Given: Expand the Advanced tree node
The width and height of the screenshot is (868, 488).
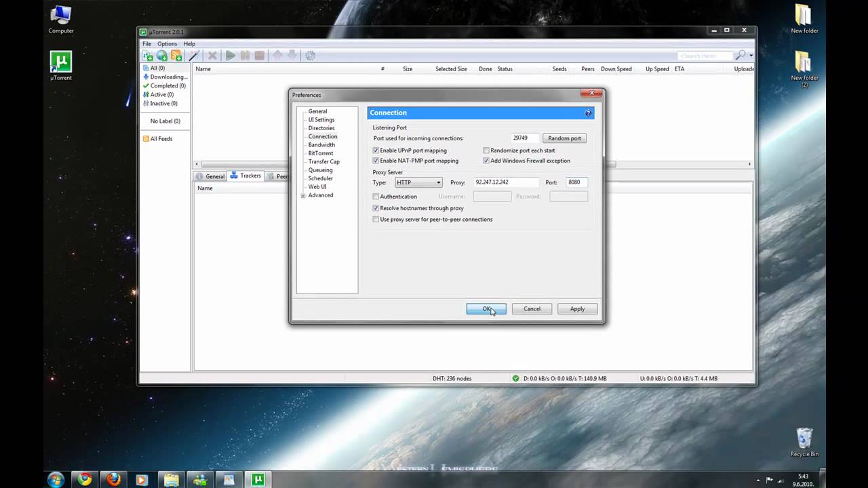Looking at the screenshot, I should coord(304,195).
